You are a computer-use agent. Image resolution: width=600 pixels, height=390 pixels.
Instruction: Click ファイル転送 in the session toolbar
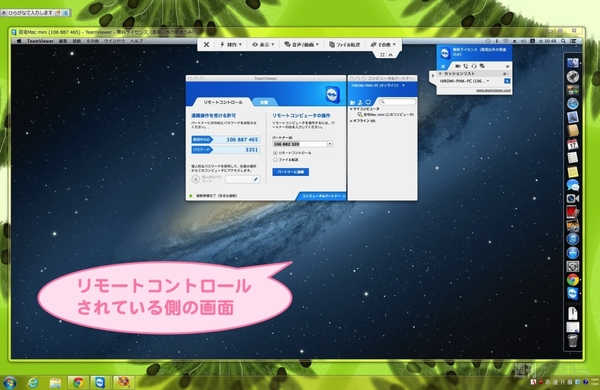(x=345, y=44)
